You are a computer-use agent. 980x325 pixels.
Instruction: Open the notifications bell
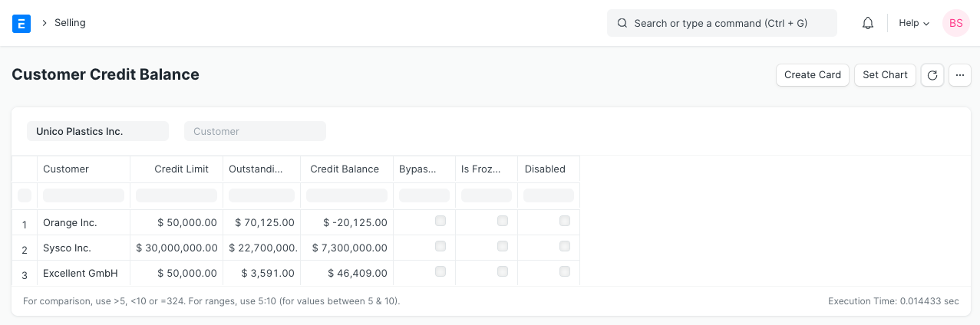click(x=868, y=23)
